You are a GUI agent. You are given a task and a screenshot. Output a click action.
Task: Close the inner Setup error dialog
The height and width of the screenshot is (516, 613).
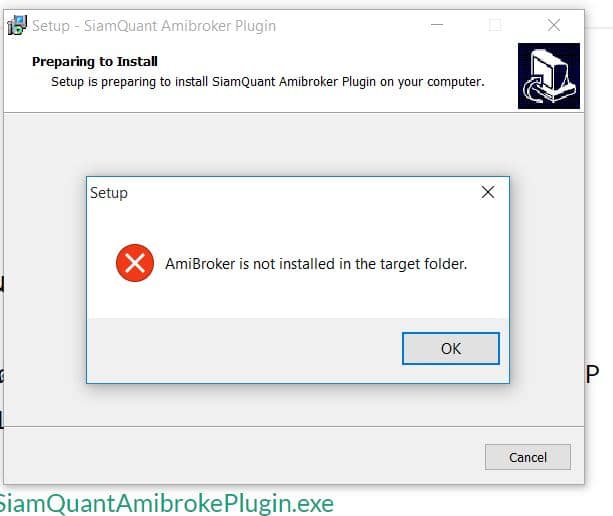[488, 192]
